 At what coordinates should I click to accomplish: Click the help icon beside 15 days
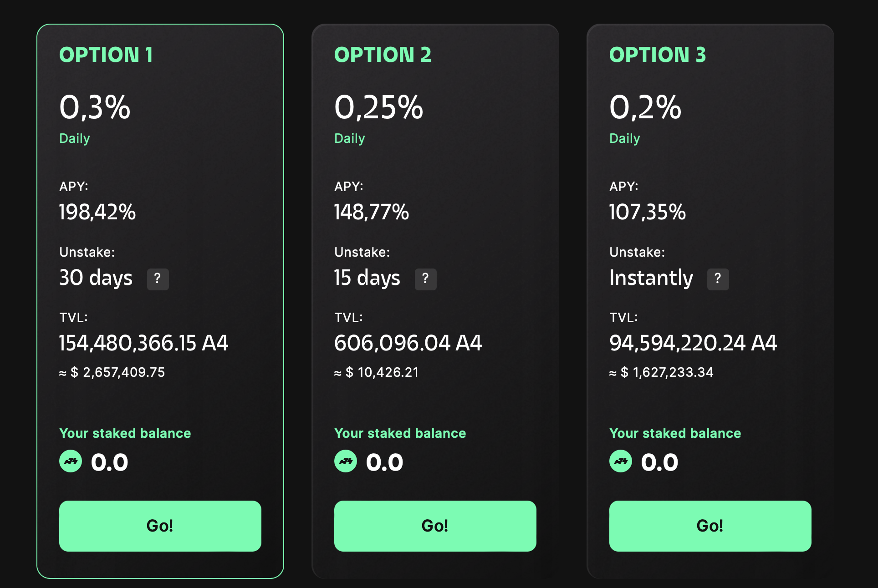point(425,279)
